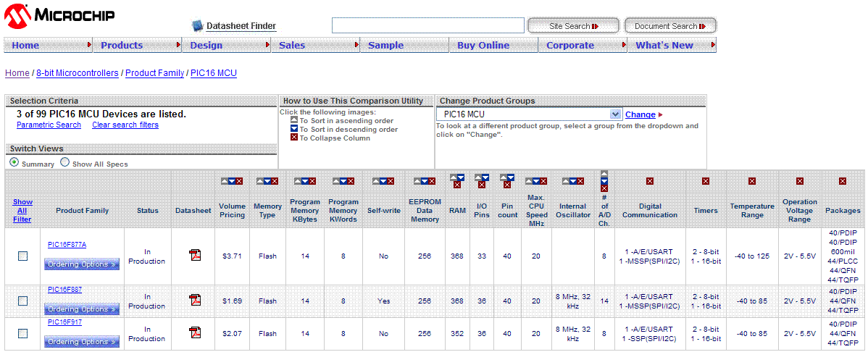Image resolution: width=868 pixels, height=352 pixels.
Task: Sort Volume Pricing column descending
Action: (231, 181)
